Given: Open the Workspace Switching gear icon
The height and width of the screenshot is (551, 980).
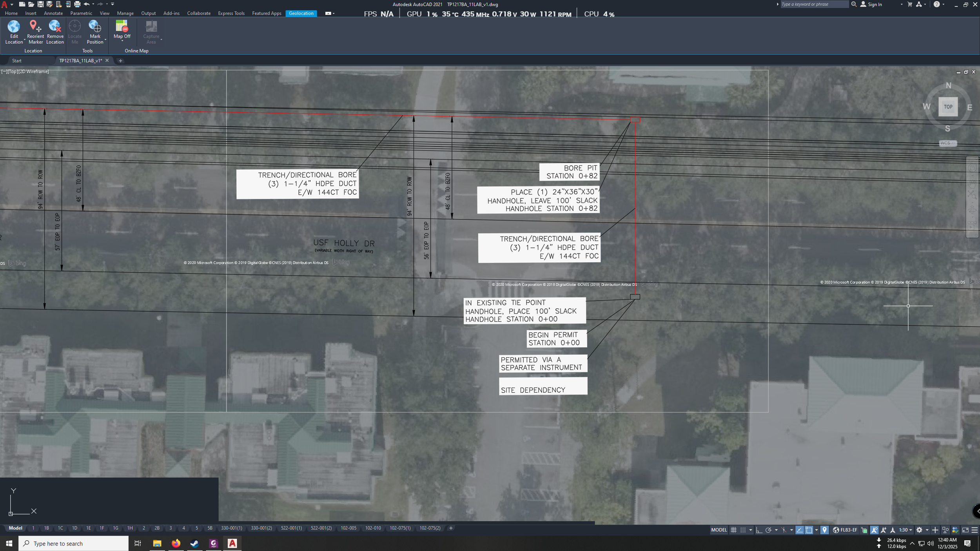Looking at the screenshot, I should coord(919,530).
